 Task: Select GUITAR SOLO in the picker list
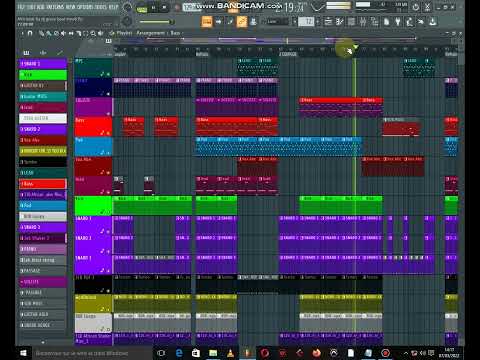click(43, 314)
